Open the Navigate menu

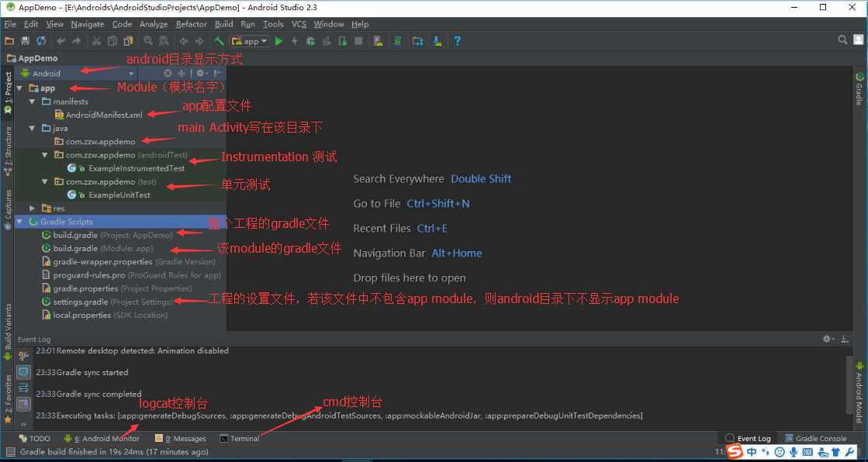click(x=88, y=24)
